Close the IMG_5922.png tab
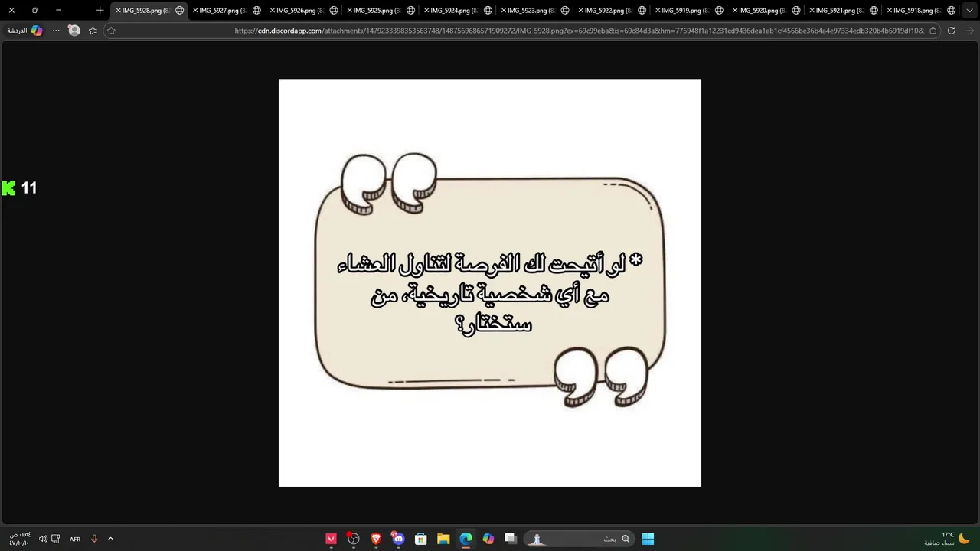Screen dimensions: 980x551 point(581,11)
